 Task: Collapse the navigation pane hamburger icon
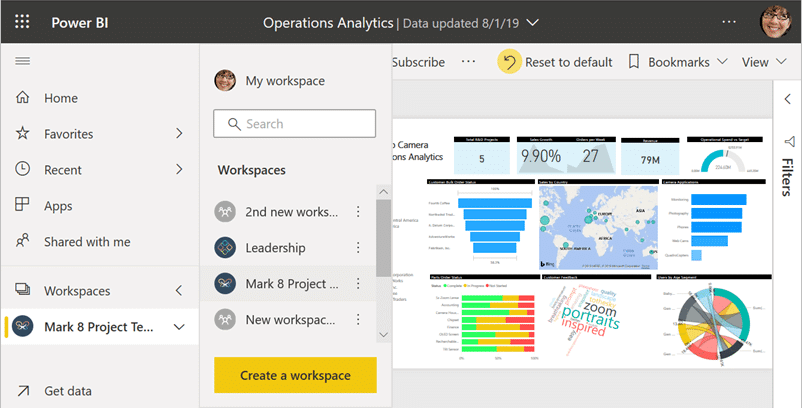point(22,62)
